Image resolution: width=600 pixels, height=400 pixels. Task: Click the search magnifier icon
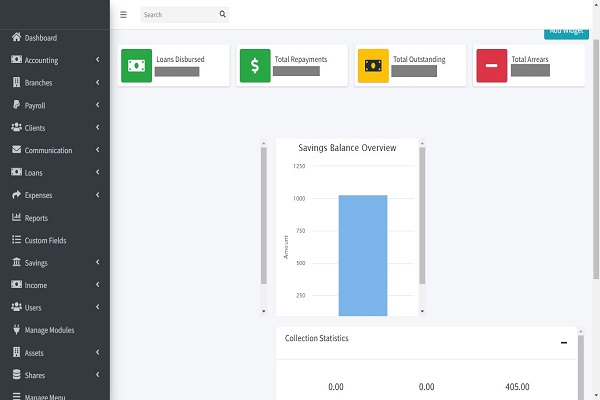click(x=222, y=15)
